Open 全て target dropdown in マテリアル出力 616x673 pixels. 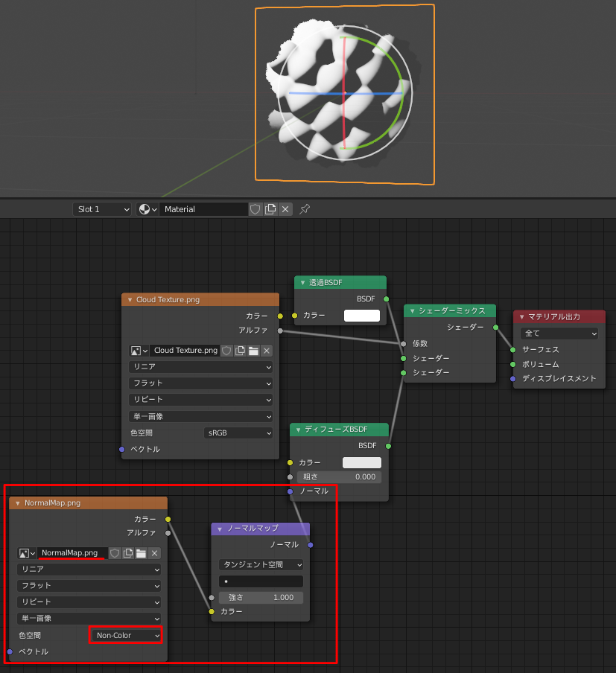point(559,334)
